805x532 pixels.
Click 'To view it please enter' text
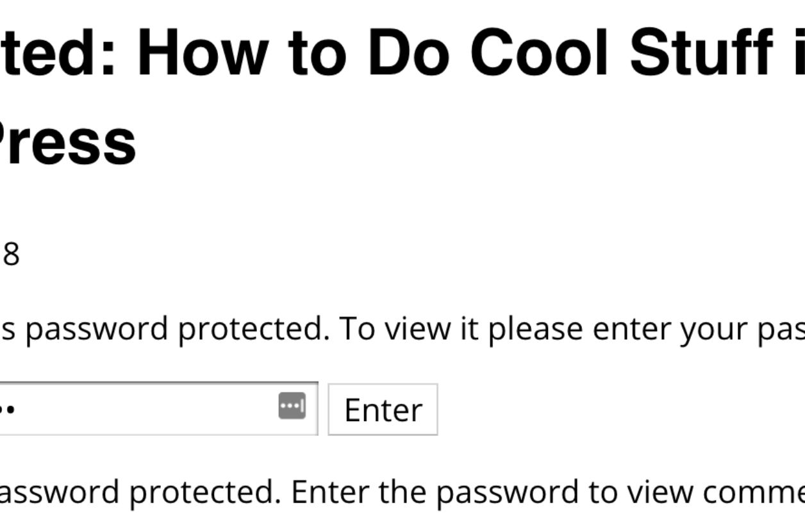pyautogui.click(x=461, y=328)
